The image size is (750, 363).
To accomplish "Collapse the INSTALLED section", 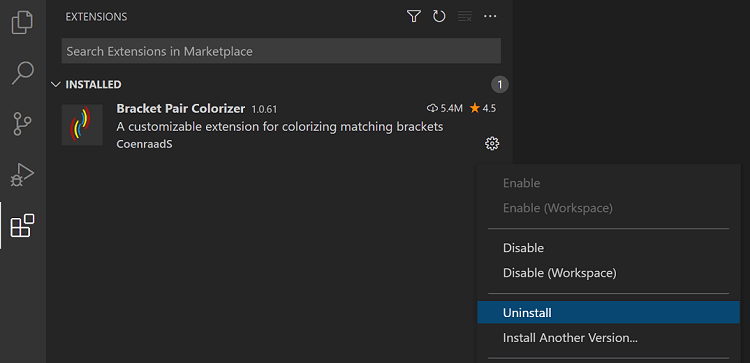I will [x=55, y=85].
